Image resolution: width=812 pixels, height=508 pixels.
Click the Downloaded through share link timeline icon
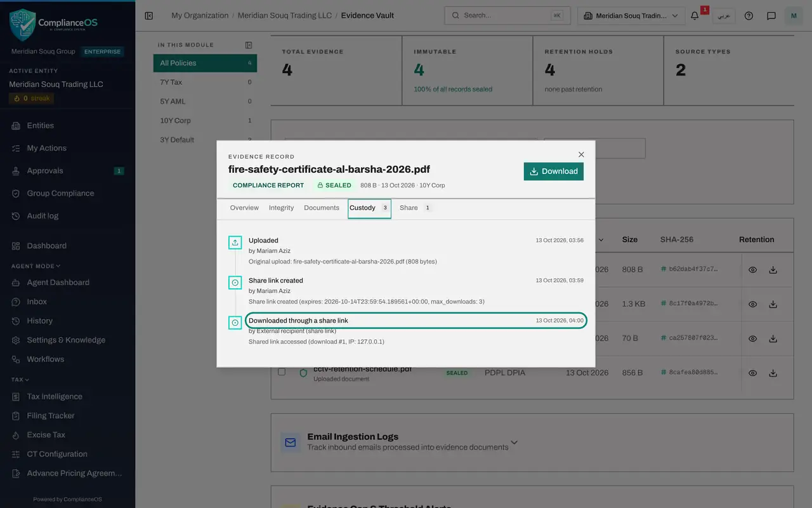[x=235, y=323]
